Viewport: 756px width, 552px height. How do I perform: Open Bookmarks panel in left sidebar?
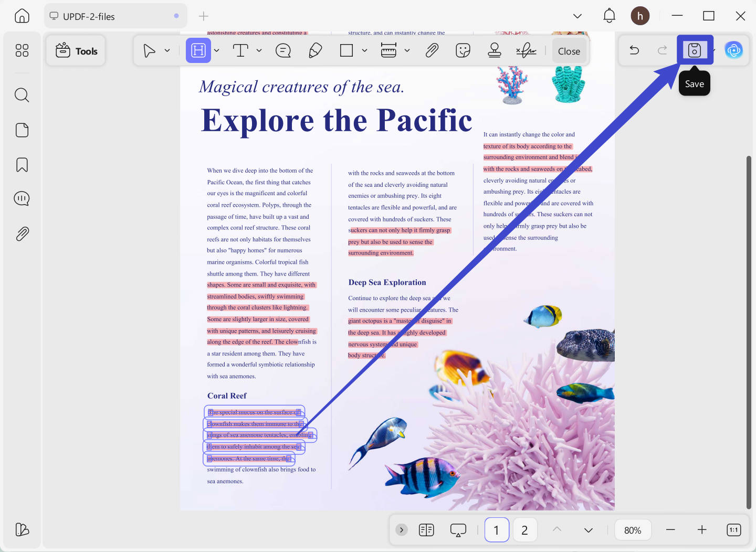coord(22,165)
